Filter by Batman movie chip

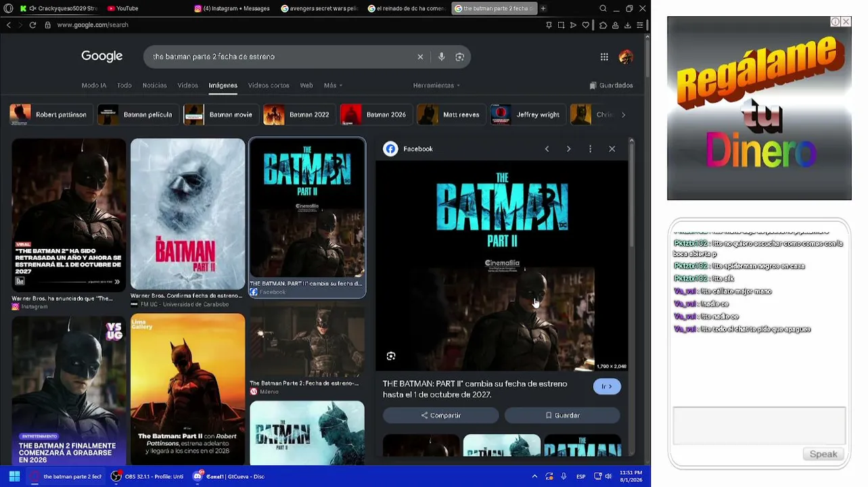coord(221,114)
